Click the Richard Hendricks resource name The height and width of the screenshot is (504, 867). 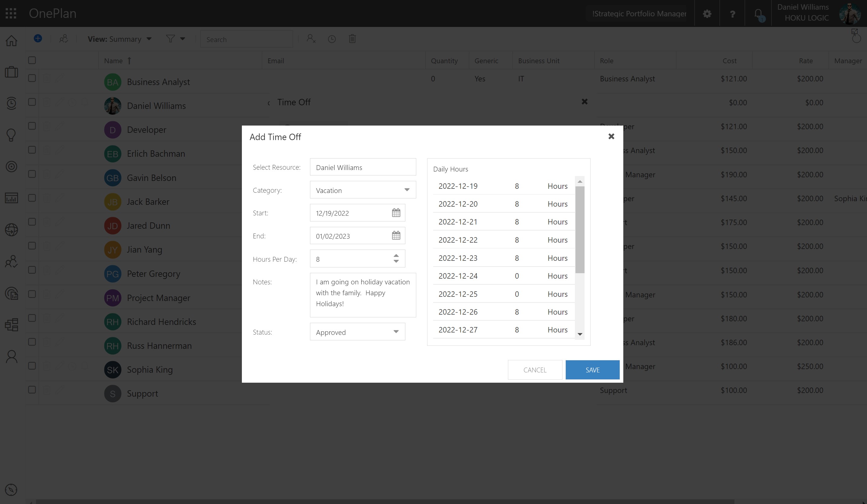point(161,322)
